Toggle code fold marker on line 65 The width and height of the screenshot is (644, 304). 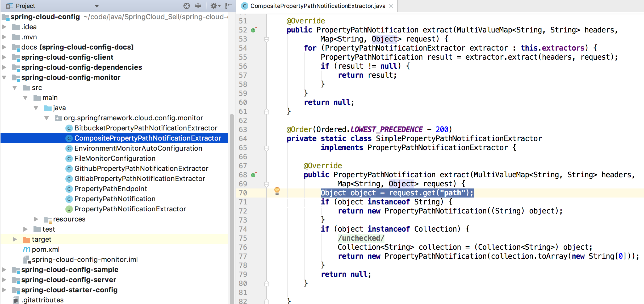(266, 148)
